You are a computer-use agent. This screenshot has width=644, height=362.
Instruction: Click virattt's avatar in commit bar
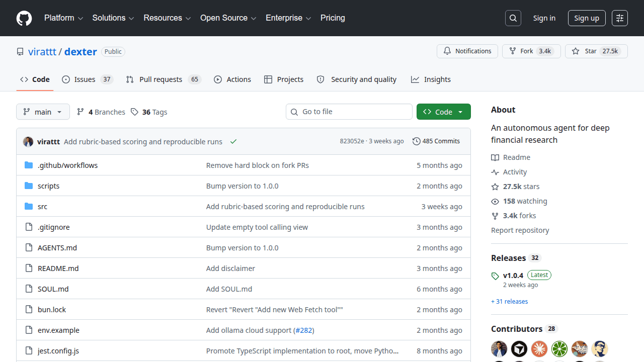coord(28,142)
